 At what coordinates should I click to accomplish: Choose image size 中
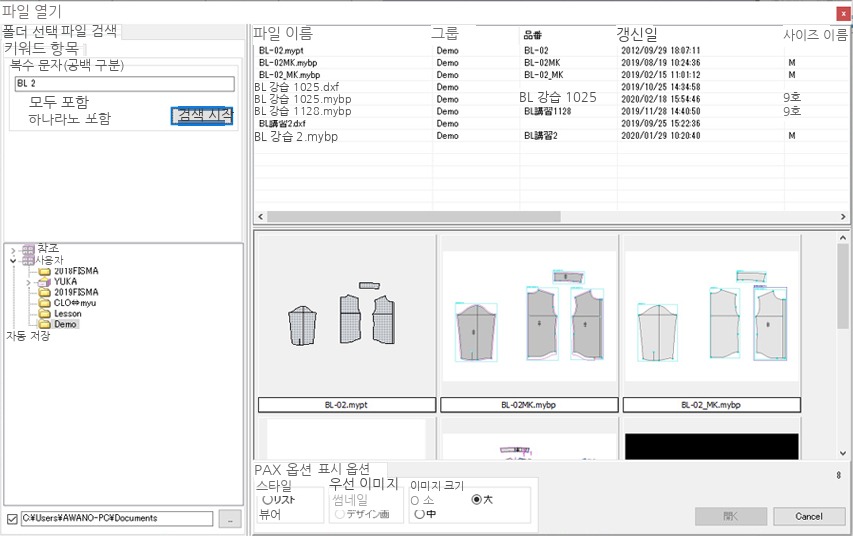pyautogui.click(x=419, y=514)
